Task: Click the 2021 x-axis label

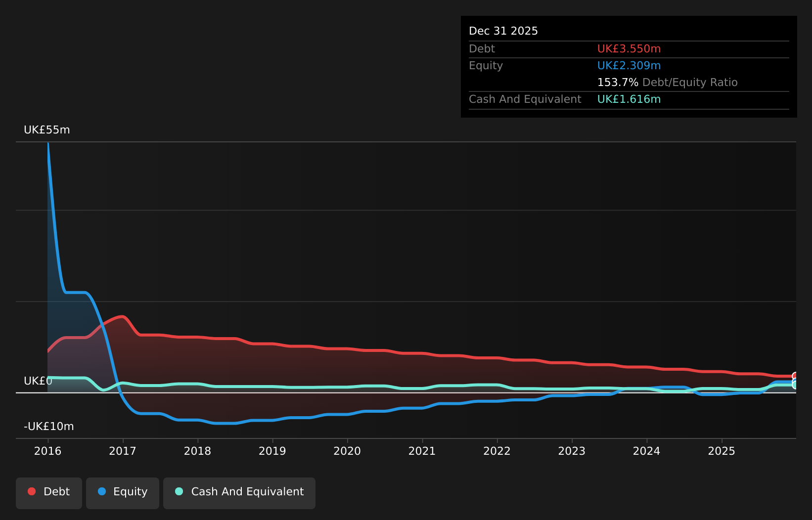Action: (422, 451)
